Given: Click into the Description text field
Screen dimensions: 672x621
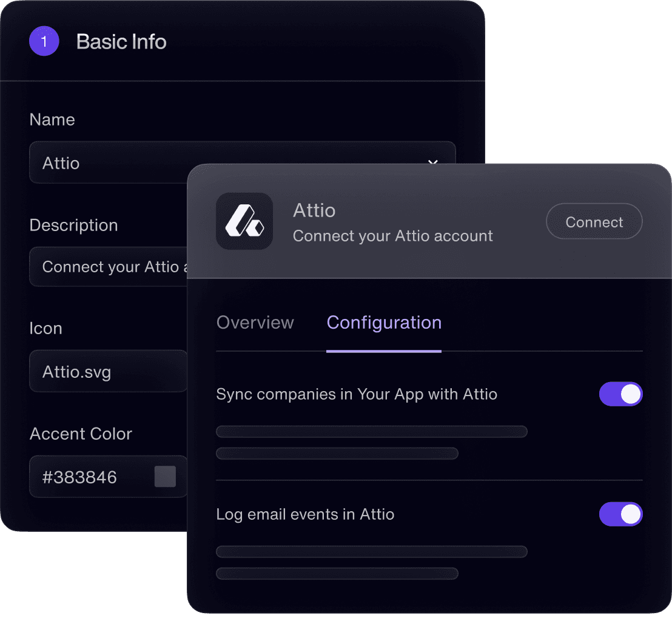Looking at the screenshot, I should click(x=109, y=267).
